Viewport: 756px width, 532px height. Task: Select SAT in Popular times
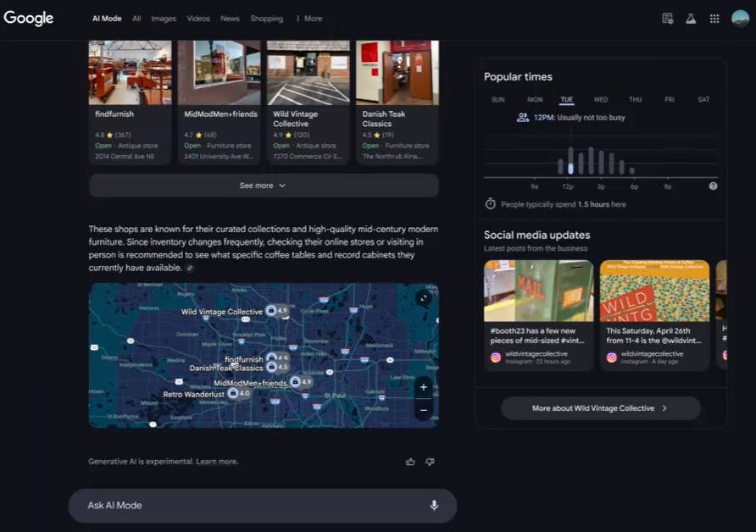[x=703, y=99]
